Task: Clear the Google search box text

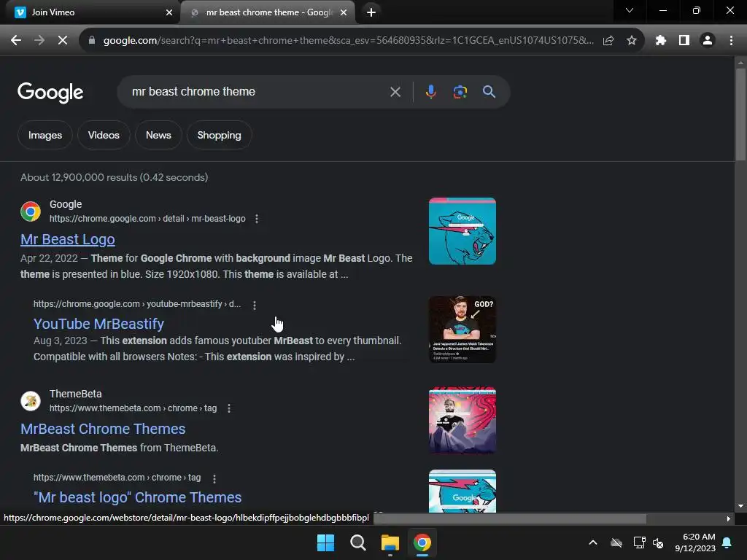Action: (395, 92)
